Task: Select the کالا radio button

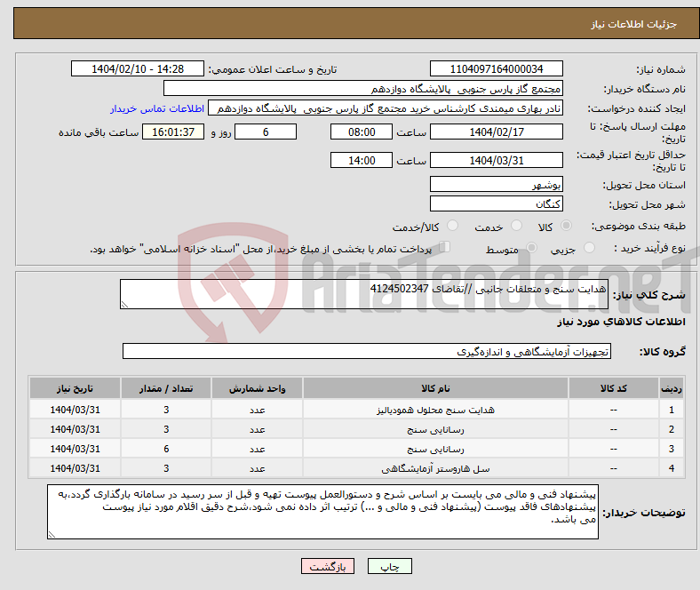Action: [x=566, y=226]
